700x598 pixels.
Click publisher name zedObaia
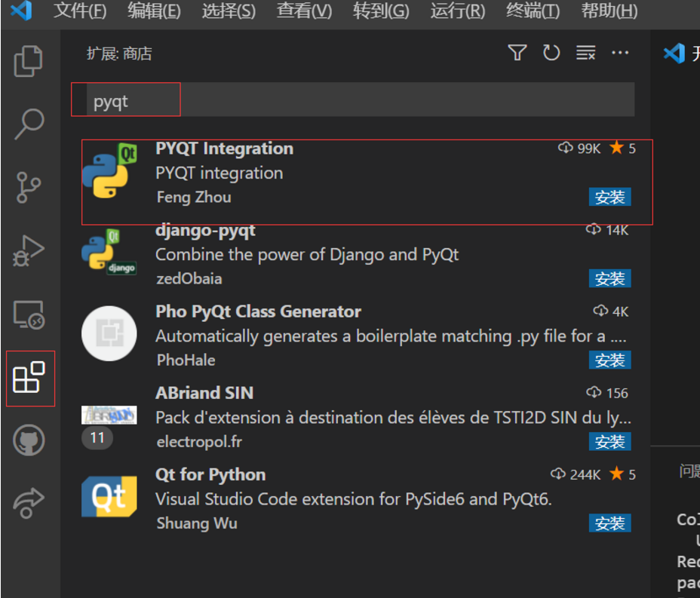pos(189,278)
